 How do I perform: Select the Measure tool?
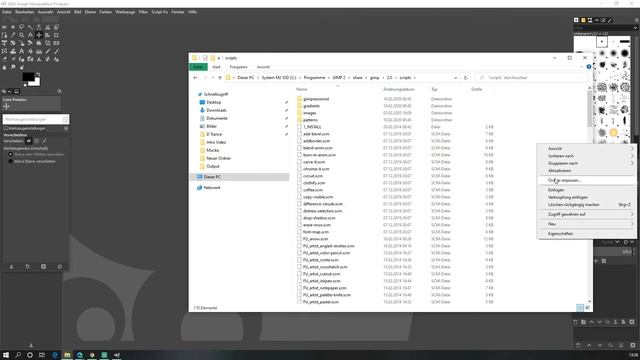click(30, 35)
